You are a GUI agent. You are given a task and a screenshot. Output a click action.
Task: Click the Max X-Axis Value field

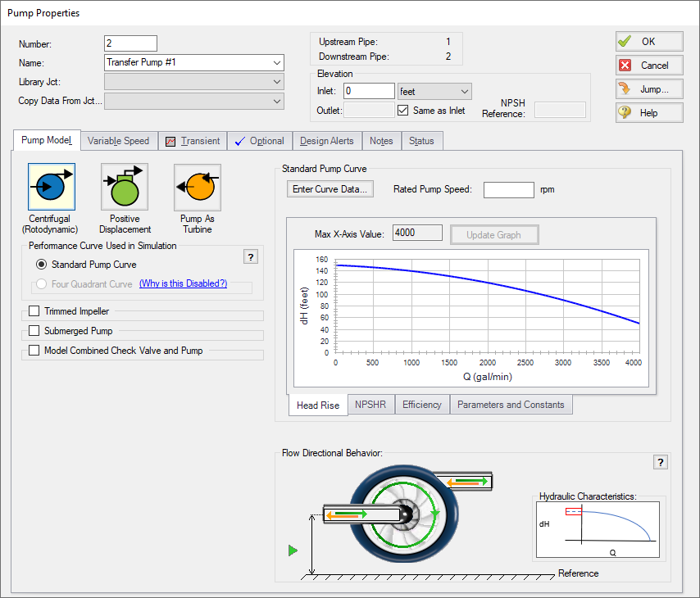click(417, 233)
